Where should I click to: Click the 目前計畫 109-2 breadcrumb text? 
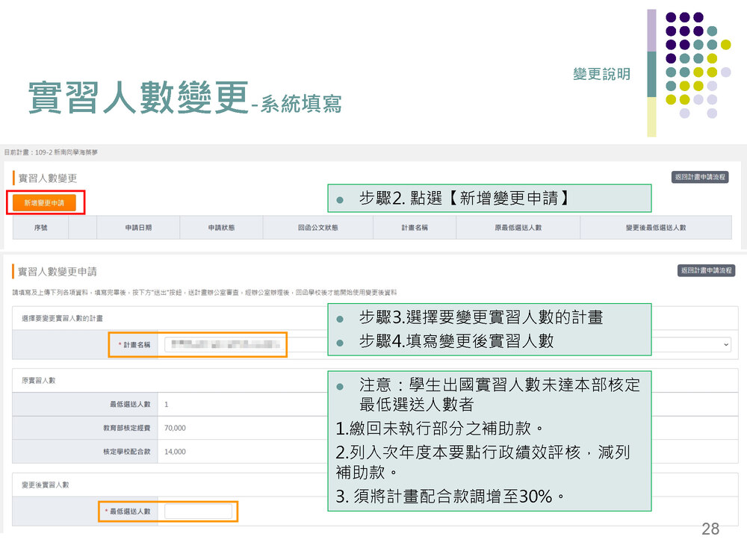(x=50, y=152)
